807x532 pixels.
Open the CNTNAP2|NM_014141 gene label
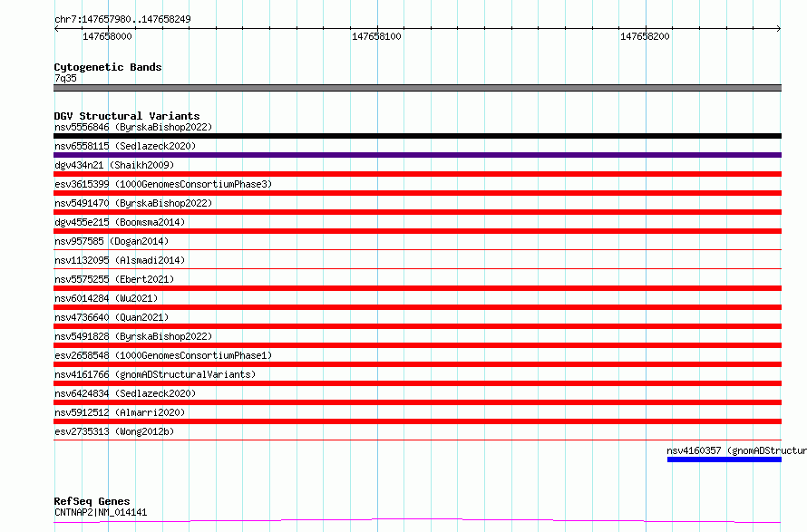pyautogui.click(x=101, y=512)
